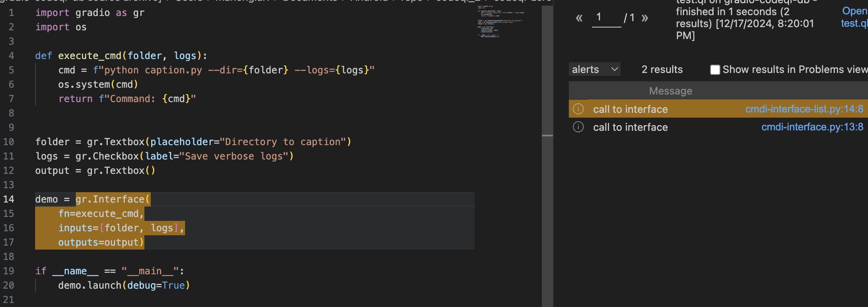Open the 'alerts' result set dropdown

(594, 69)
